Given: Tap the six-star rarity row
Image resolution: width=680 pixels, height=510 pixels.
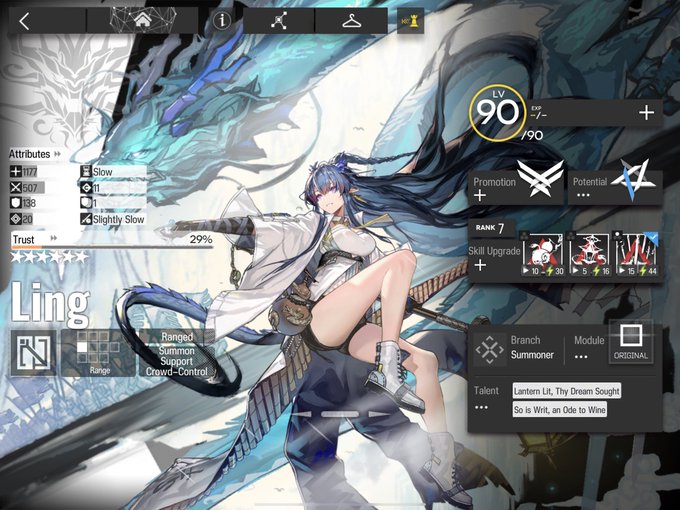Looking at the screenshot, I should tap(49, 257).
